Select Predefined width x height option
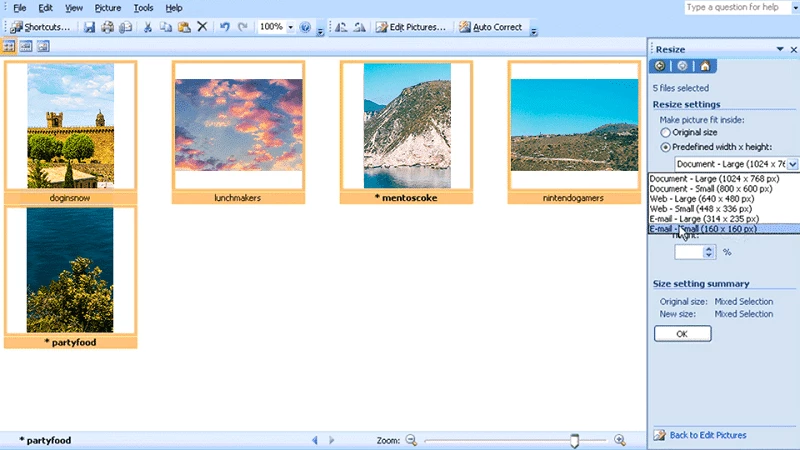Image resolution: width=800 pixels, height=450 pixels. click(x=665, y=146)
